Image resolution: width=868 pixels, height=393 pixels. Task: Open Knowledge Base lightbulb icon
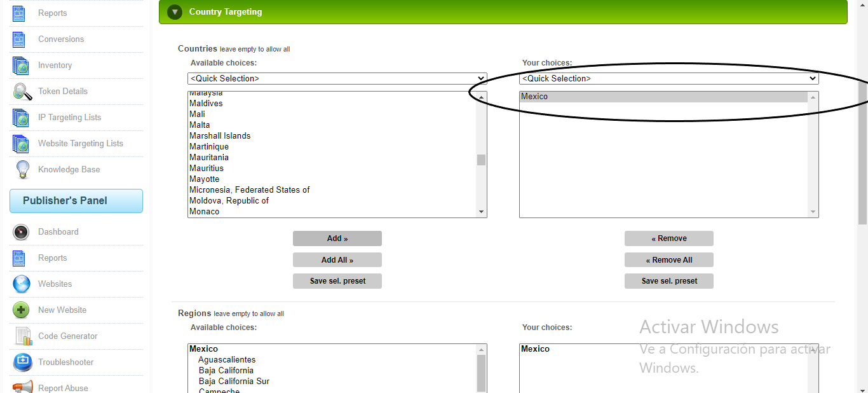coord(22,170)
